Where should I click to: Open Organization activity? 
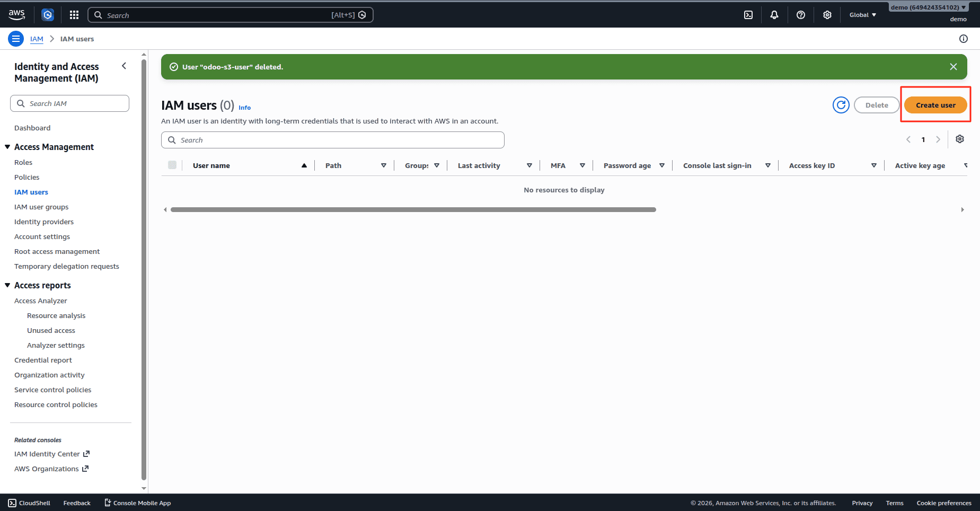pos(49,375)
